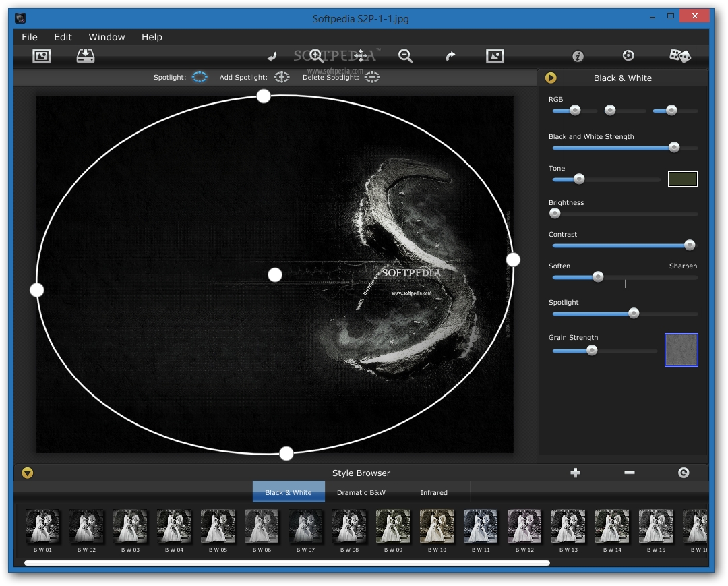Click the Brightness slider handle
Image resolution: width=728 pixels, height=586 pixels.
pos(555,213)
